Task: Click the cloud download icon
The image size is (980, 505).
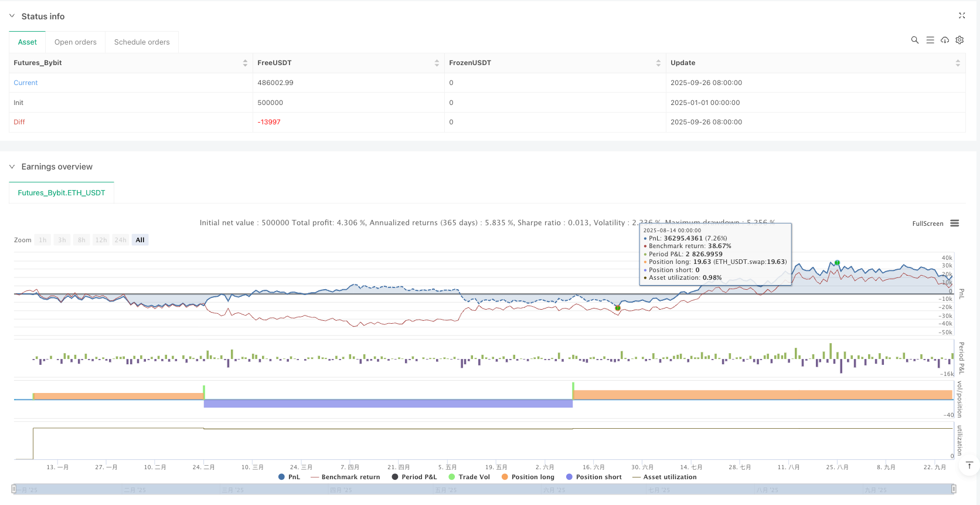Action: pos(945,40)
